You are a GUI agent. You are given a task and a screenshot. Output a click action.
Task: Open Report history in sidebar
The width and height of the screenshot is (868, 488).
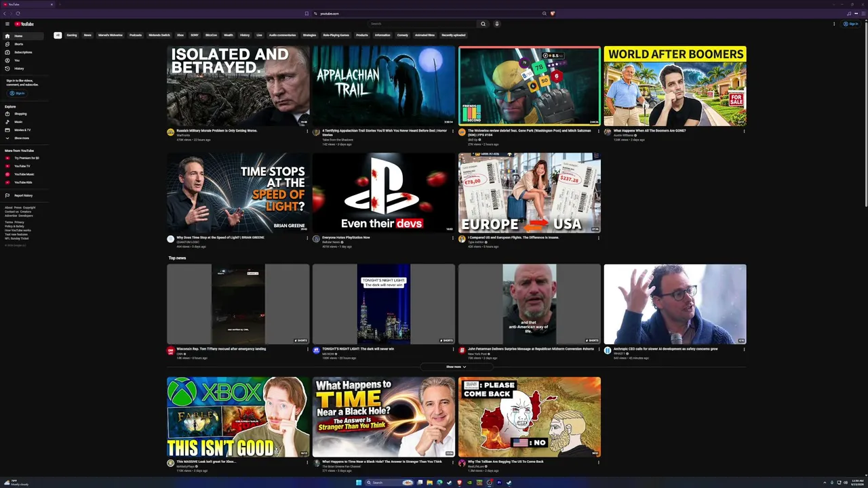(22, 195)
